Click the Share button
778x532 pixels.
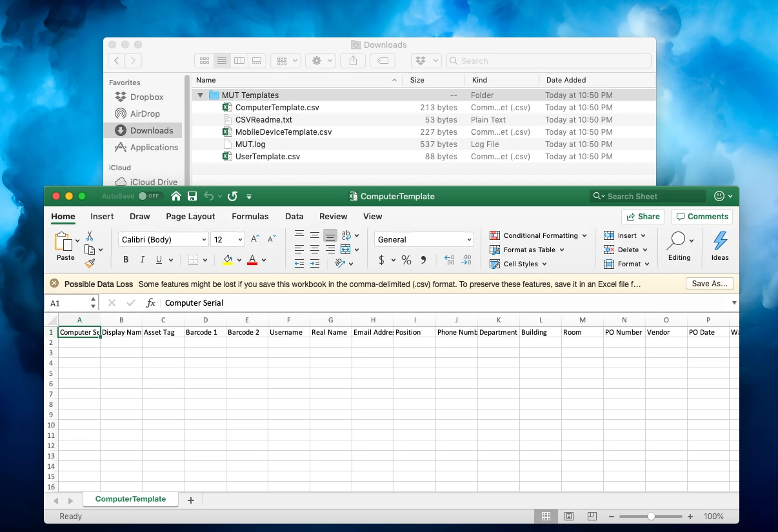pyautogui.click(x=643, y=217)
